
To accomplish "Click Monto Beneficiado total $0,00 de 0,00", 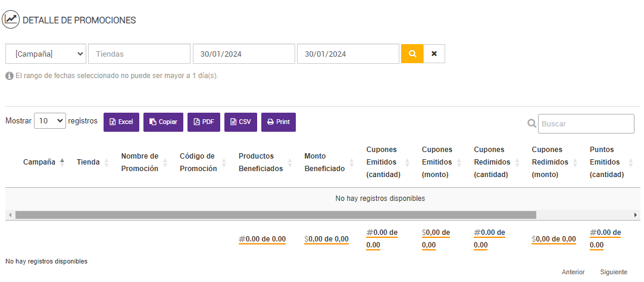I will click(327, 239).
